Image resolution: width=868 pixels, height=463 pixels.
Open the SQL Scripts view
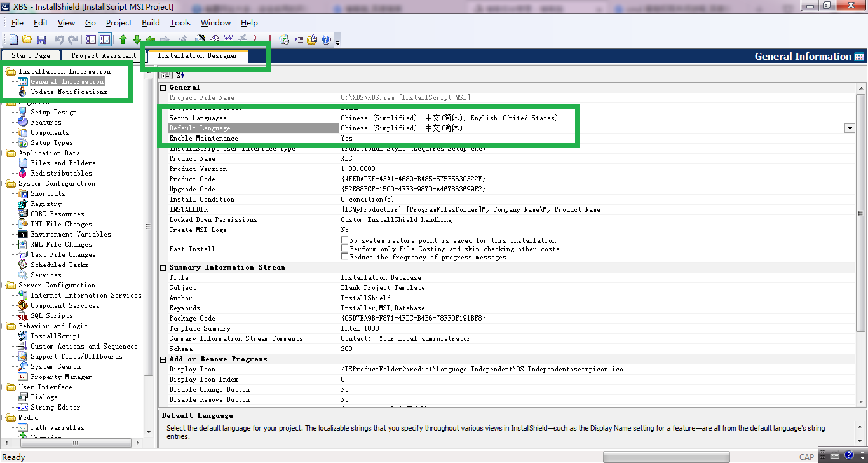[x=51, y=315]
